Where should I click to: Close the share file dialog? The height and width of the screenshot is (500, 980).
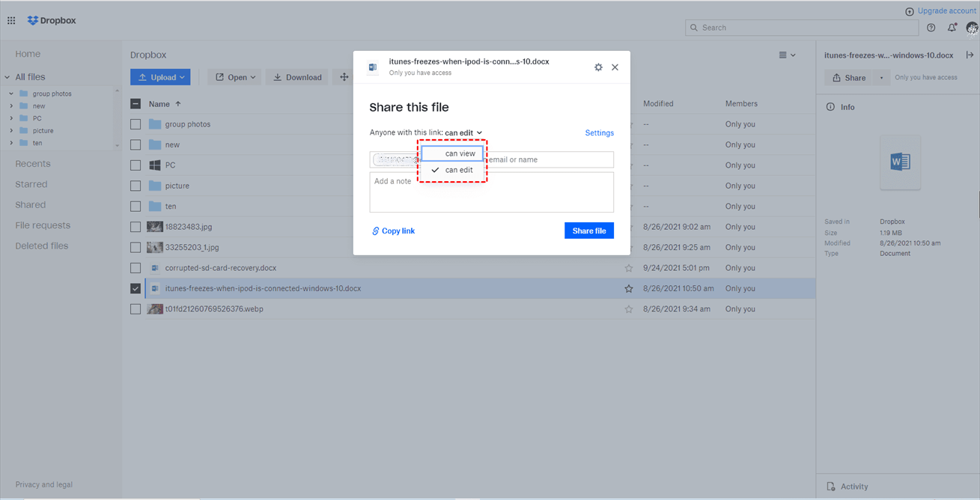(x=615, y=67)
